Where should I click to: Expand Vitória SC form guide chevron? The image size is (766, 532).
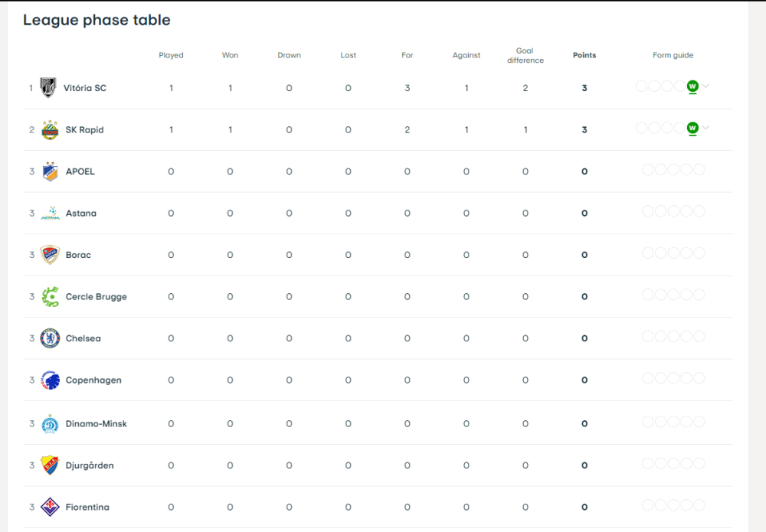(x=706, y=86)
